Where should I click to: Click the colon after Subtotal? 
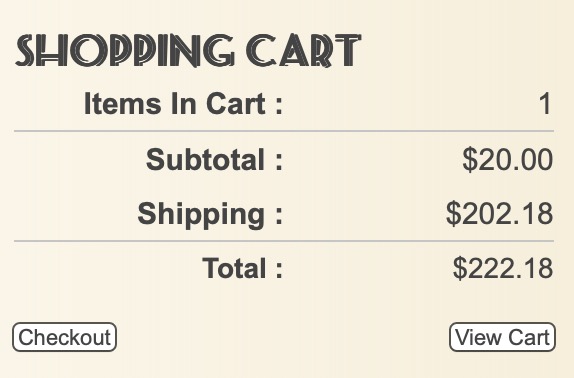tap(279, 162)
